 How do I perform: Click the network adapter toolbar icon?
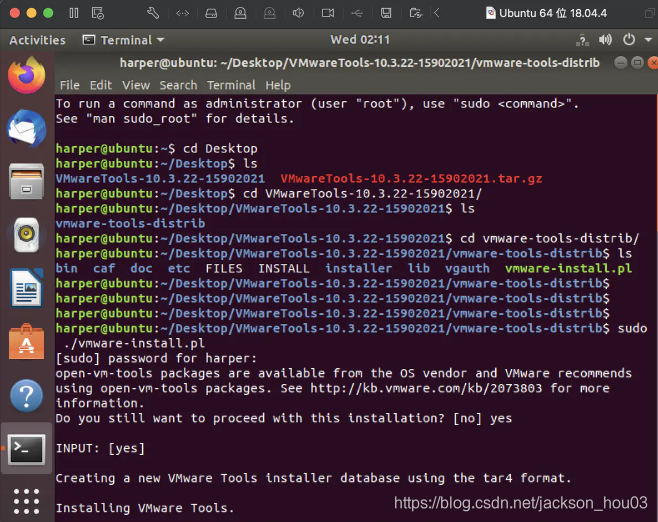(183, 13)
